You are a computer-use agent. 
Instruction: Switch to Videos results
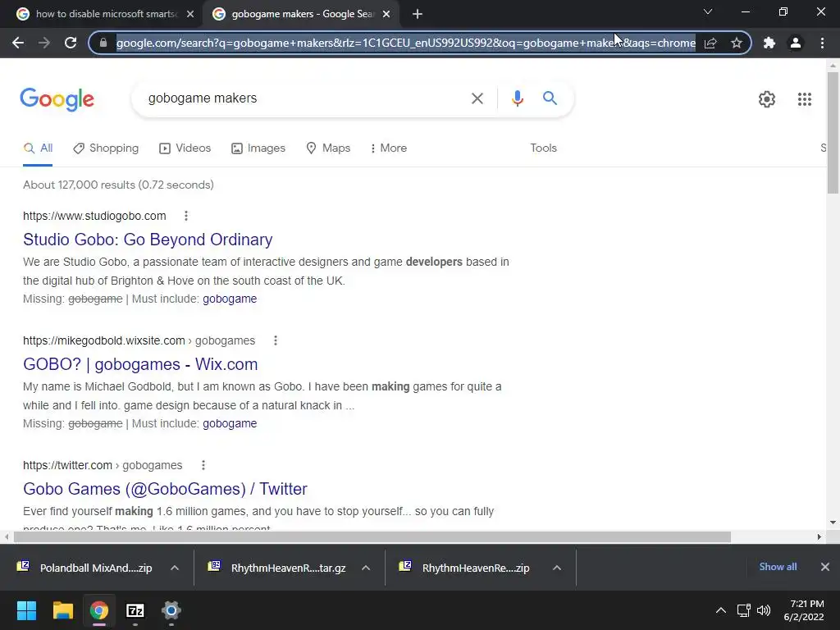185,148
